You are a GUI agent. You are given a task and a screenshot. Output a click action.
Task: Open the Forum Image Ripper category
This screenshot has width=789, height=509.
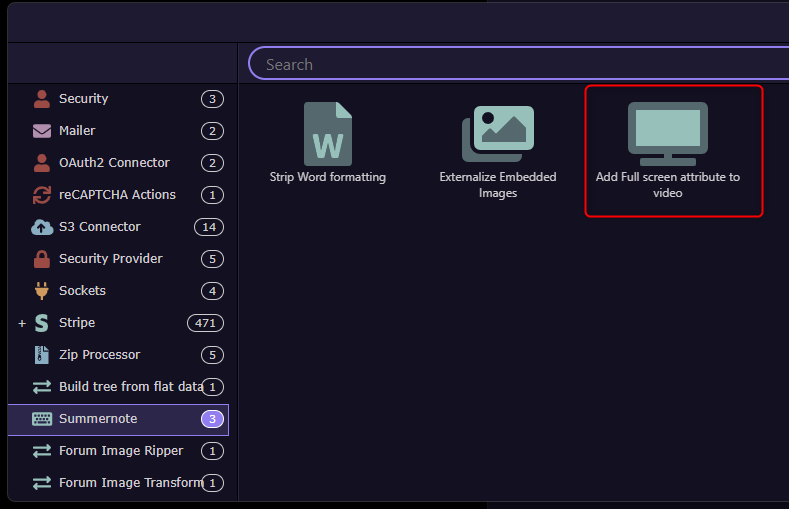121,451
